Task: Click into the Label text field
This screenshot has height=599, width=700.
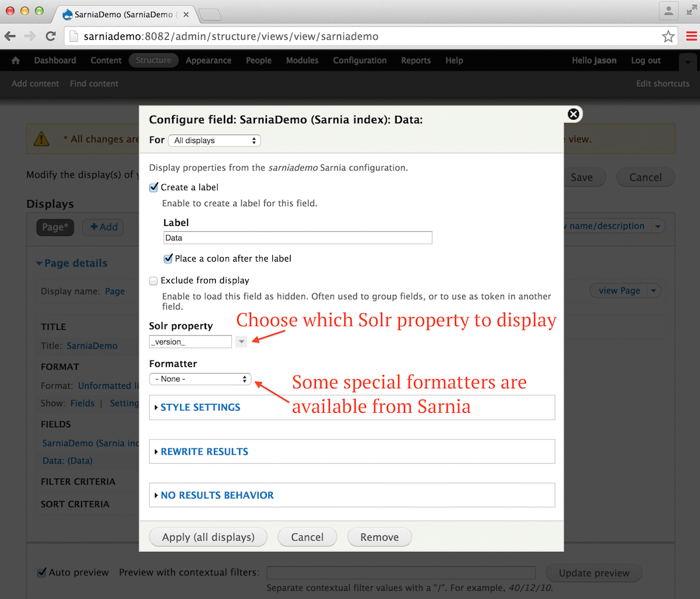Action: (x=297, y=238)
